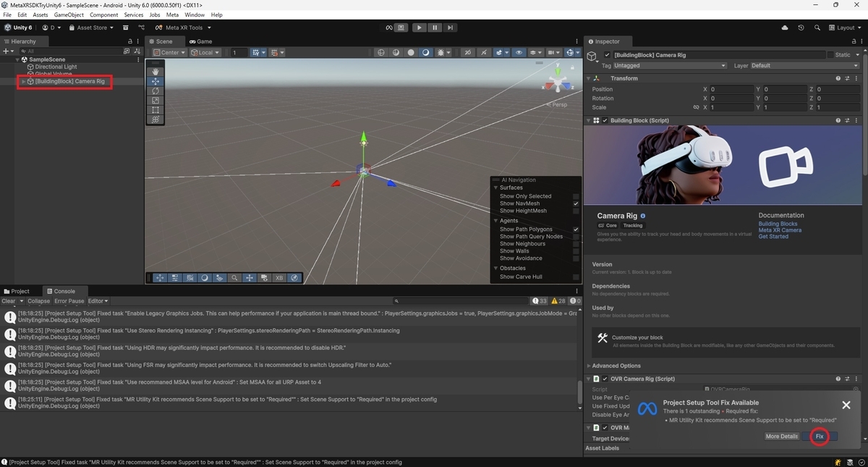Open Building Block script more options menu
Viewport: 868px width, 467px height.
(x=857, y=120)
